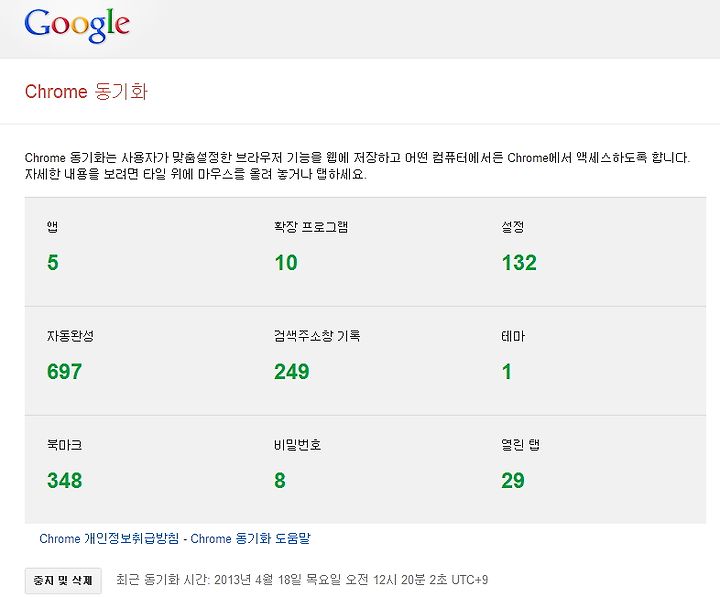This screenshot has height=597, width=720.
Task: Open the 설정 tile showing 132
Action: pyautogui.click(x=592, y=252)
